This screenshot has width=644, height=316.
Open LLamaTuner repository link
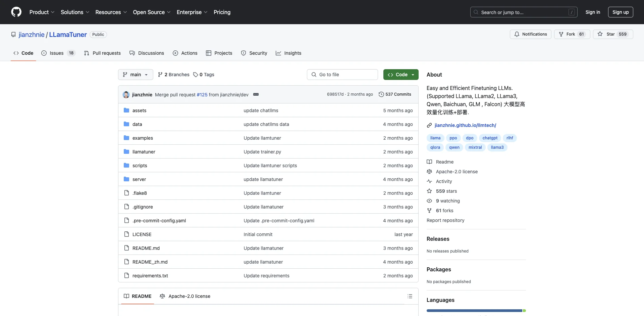(x=68, y=35)
